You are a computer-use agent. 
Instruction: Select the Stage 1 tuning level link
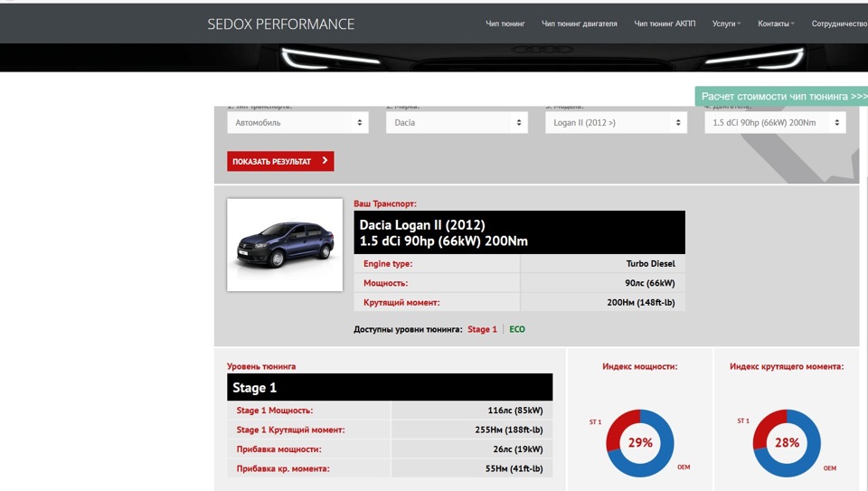[482, 329]
